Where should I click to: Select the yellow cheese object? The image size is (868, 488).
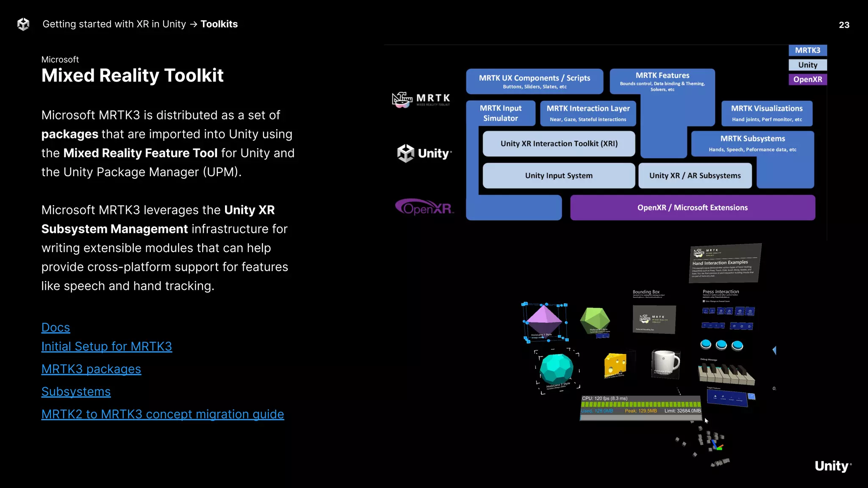[x=615, y=364]
